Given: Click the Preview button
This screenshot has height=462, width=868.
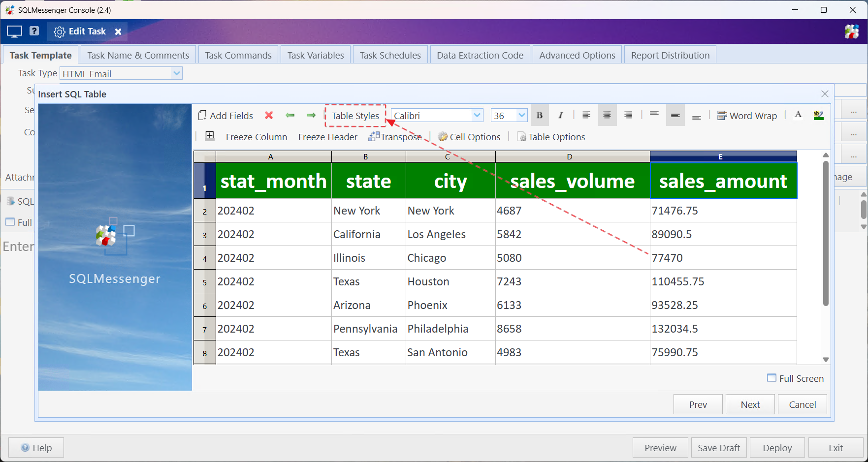Looking at the screenshot, I should pos(660,448).
